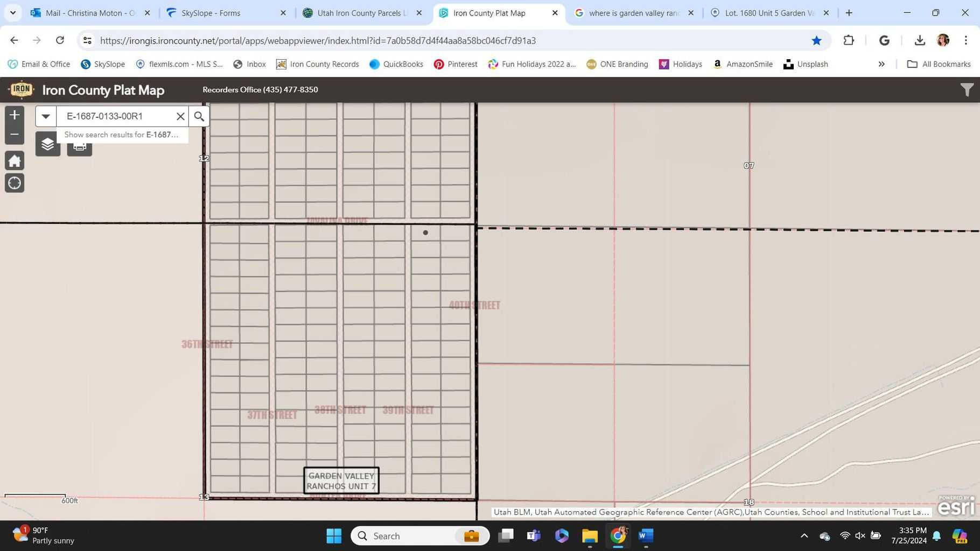This screenshot has width=980, height=551.
Task: Open Chrome downloads
Action: coord(920,40)
